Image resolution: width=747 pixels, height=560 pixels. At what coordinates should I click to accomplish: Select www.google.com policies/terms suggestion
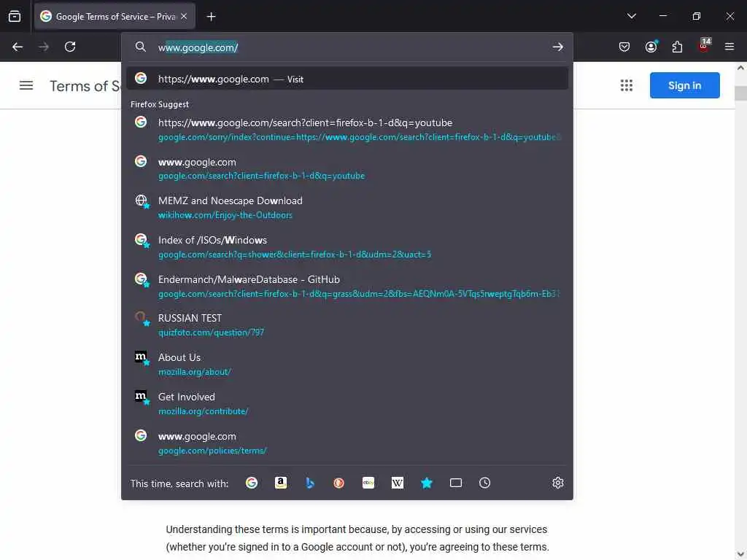point(347,443)
